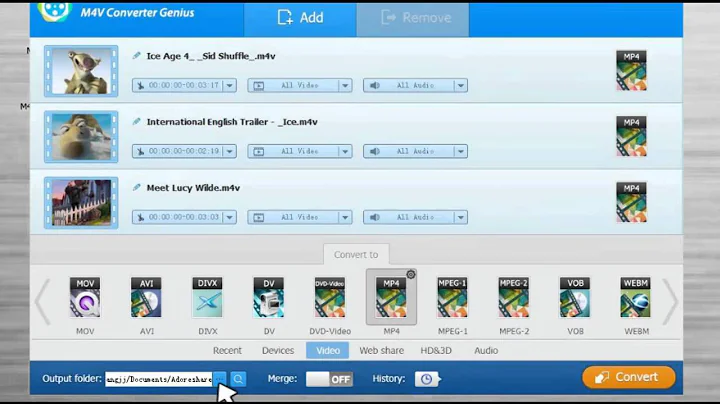Switch to the Video tab
Viewport: 720px width, 404px height.
click(327, 350)
